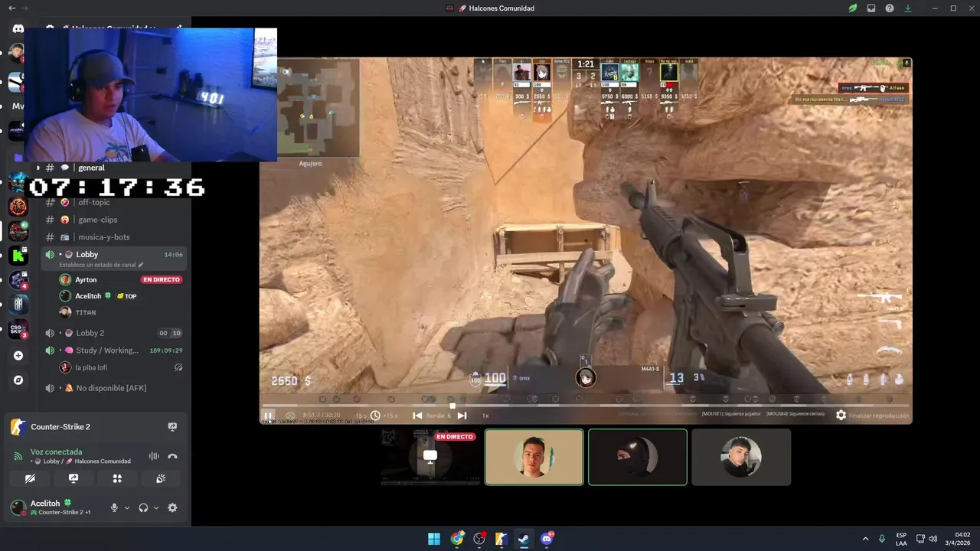Open the green K server icon
980x551 pixels.
point(18,256)
